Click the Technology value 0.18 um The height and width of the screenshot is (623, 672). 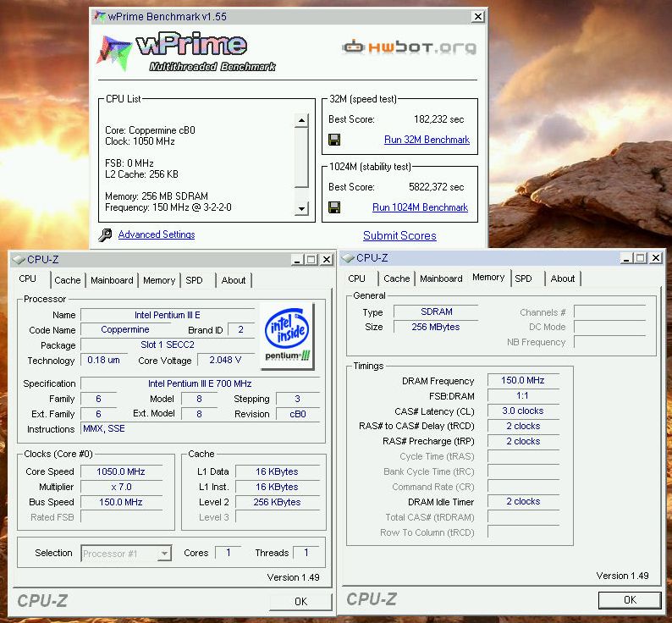tap(103, 360)
